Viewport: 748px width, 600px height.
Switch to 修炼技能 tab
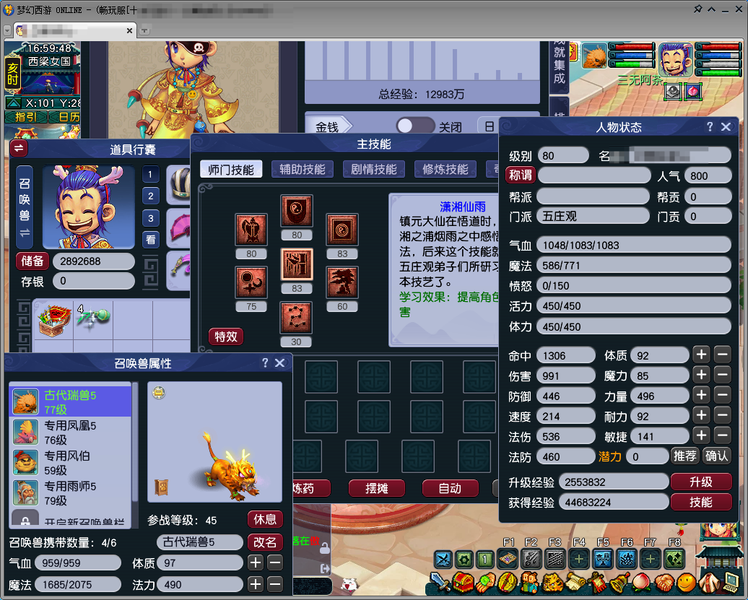tap(446, 169)
